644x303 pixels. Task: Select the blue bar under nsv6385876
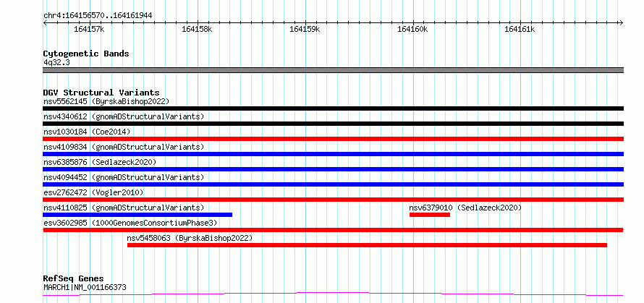(x=333, y=169)
